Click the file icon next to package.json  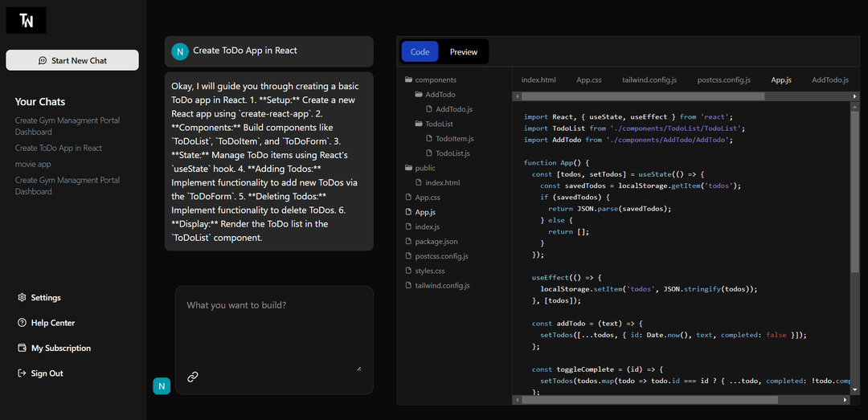[x=409, y=241]
